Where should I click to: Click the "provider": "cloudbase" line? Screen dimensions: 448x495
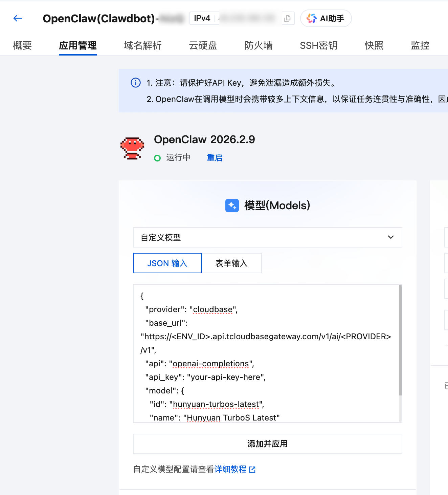coord(192,309)
